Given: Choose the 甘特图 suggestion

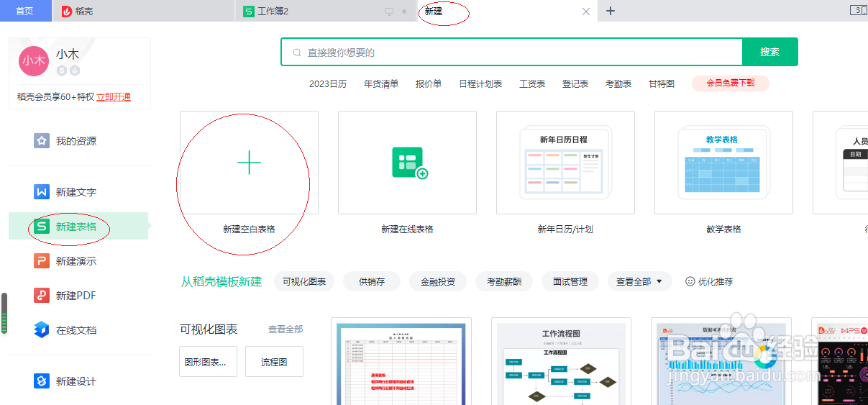Looking at the screenshot, I should 662,84.
